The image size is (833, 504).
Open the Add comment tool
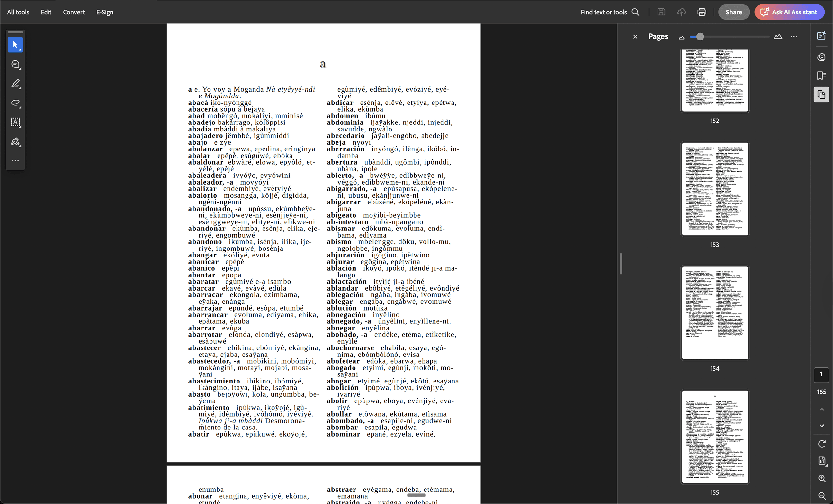15,64
